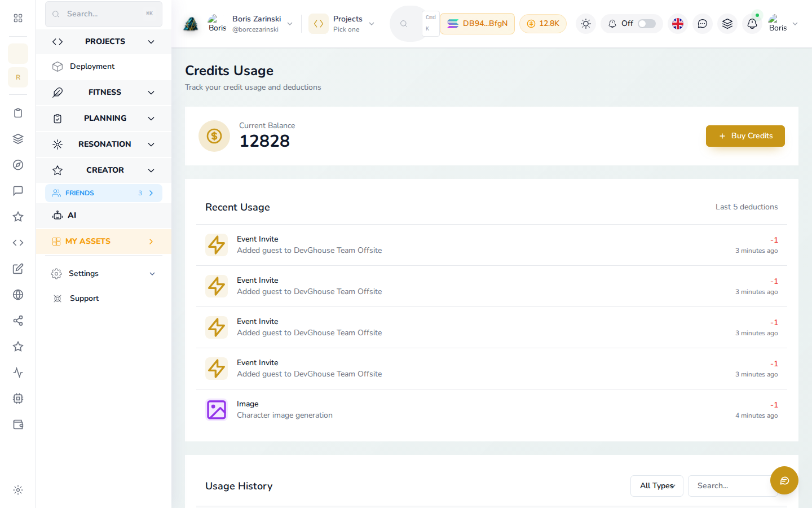Select the AI sidebar item
This screenshot has width=812, height=508.
[104, 216]
